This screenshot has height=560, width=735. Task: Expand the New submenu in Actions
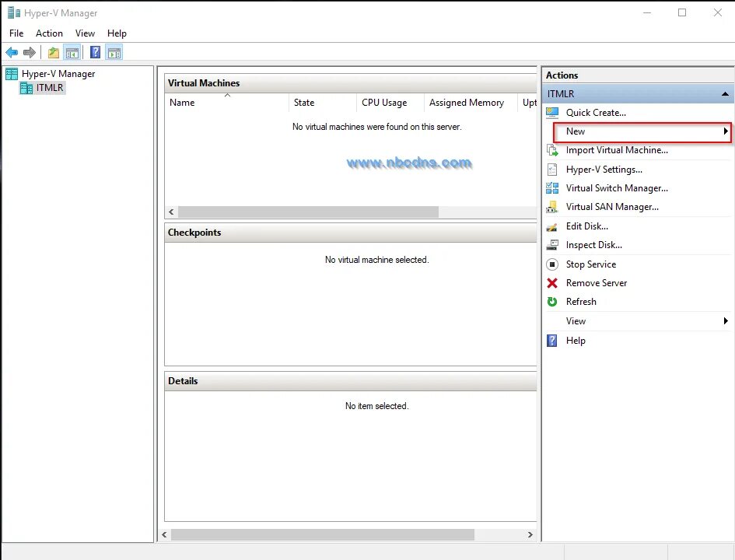pos(642,131)
